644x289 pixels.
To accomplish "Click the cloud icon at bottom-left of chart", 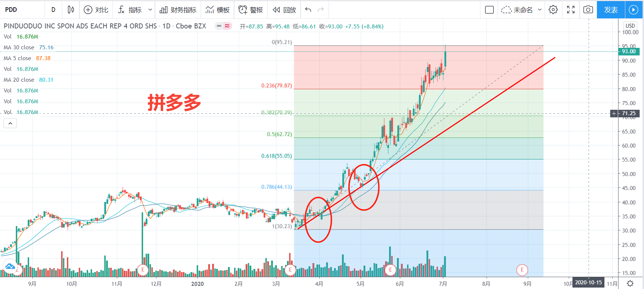I will click(x=10, y=267).
